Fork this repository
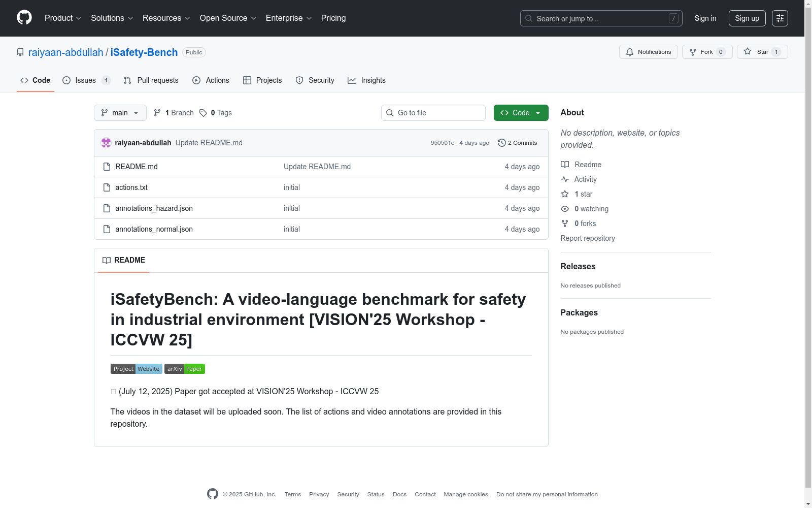812x508 pixels. click(707, 52)
